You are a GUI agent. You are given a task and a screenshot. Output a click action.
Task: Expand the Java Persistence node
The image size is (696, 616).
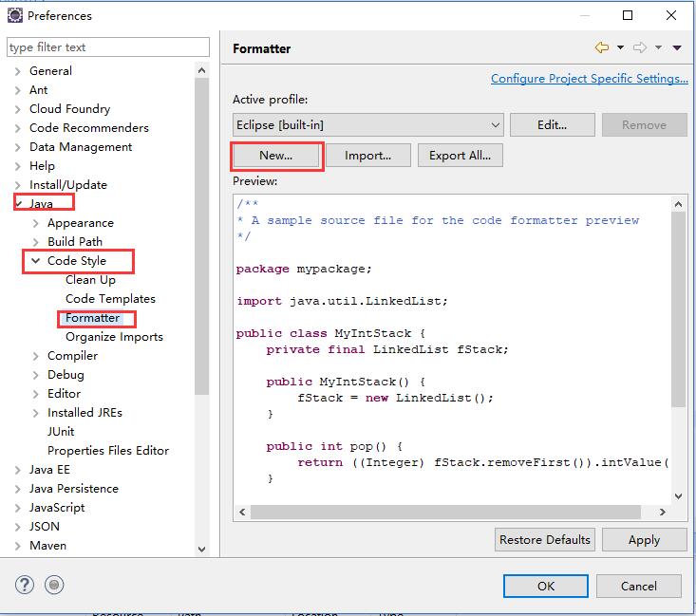coord(18,489)
